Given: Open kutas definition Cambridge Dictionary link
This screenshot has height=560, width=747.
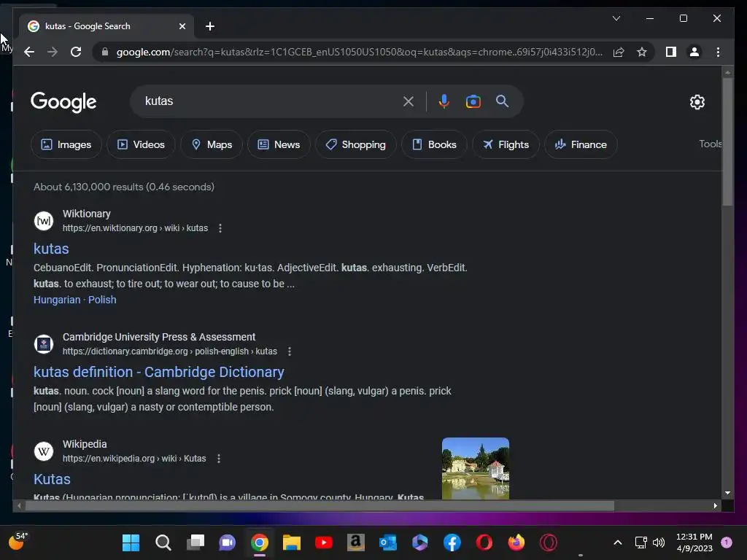Looking at the screenshot, I should coord(158,372).
